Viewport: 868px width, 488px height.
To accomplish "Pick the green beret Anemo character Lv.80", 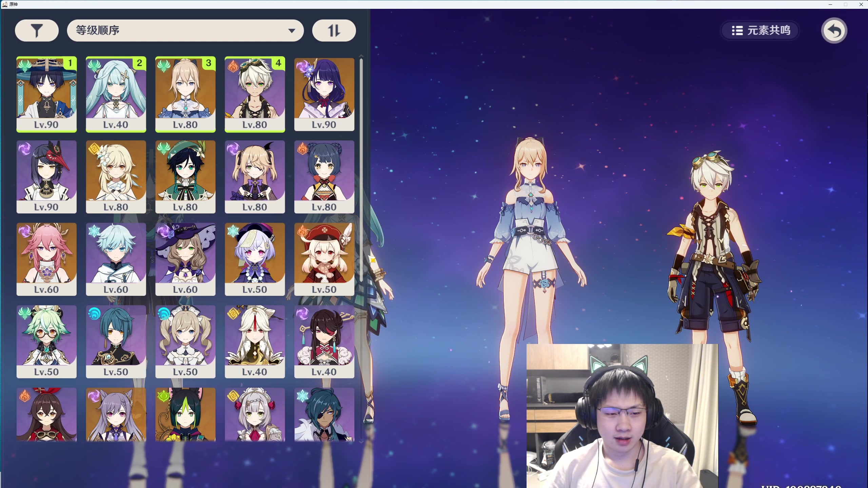I will [x=185, y=176].
